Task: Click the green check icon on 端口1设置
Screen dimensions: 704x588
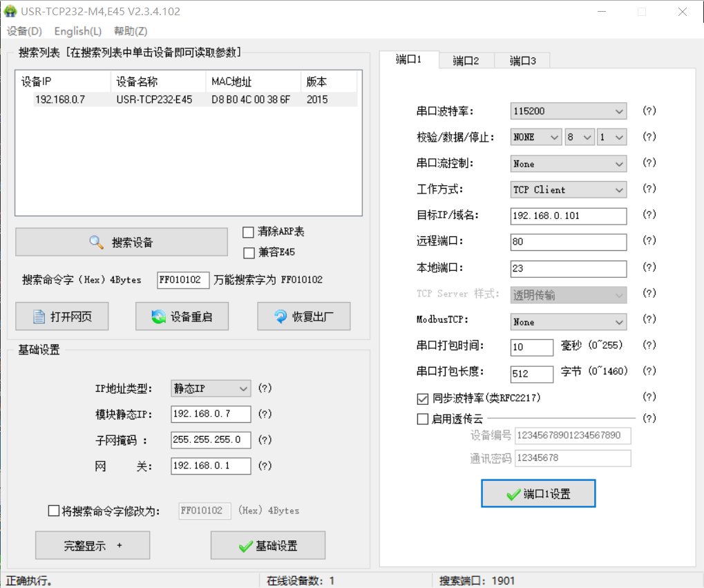Action: [513, 495]
